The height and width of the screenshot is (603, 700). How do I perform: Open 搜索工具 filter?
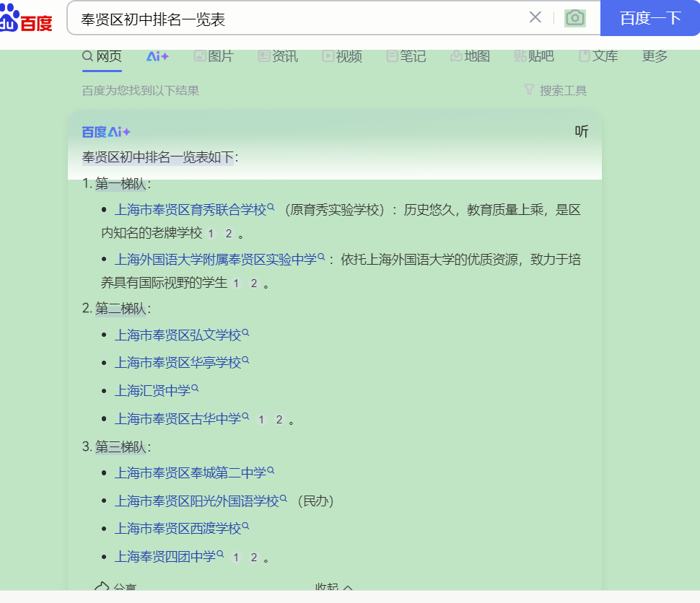pyautogui.click(x=556, y=91)
